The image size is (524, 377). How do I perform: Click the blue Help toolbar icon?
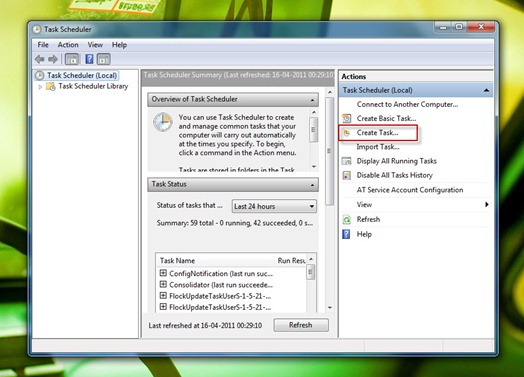89,59
